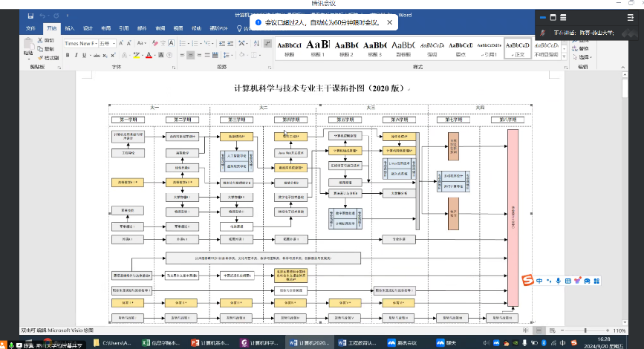This screenshot has width=644, height=349.
Task: Click the character border A icon
Action: coord(172,43)
